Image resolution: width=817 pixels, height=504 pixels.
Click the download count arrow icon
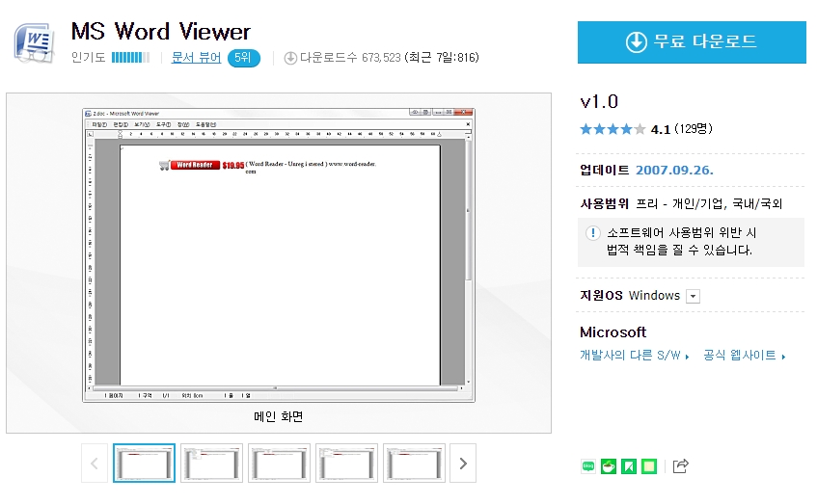pos(290,58)
